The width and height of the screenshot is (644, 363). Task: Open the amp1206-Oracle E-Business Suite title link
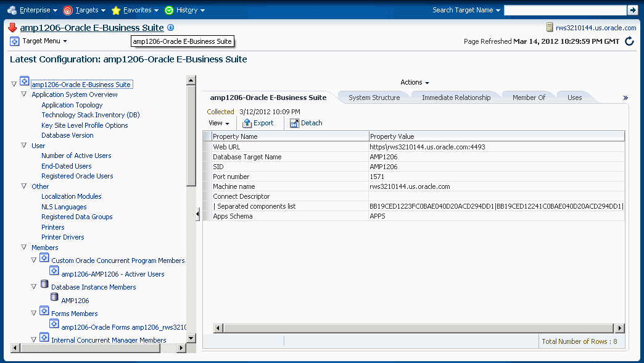pyautogui.click(x=92, y=28)
